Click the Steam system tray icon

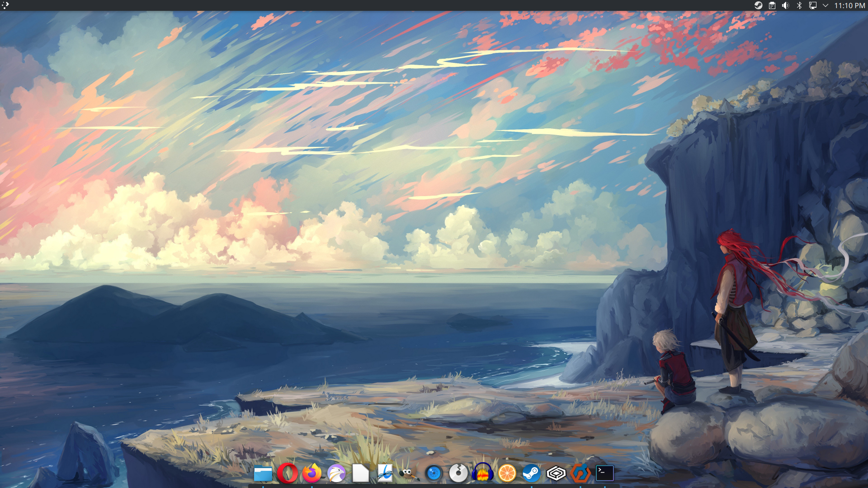coord(759,5)
